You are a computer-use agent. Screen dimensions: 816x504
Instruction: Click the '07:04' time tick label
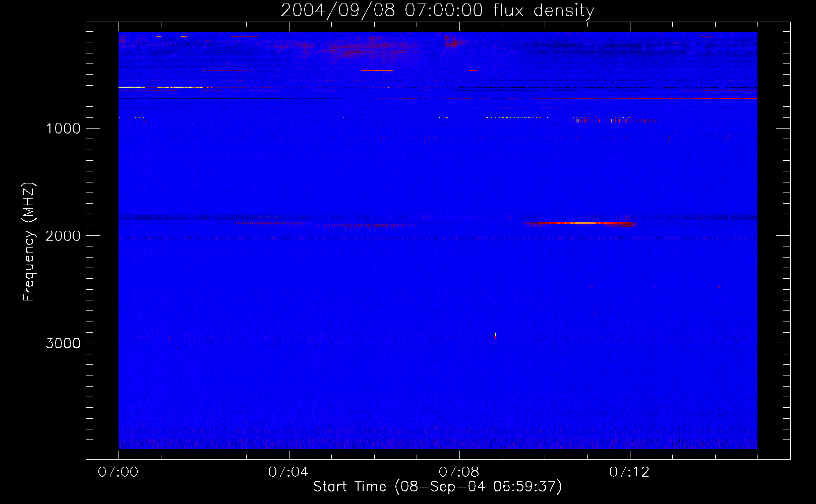click(x=288, y=472)
